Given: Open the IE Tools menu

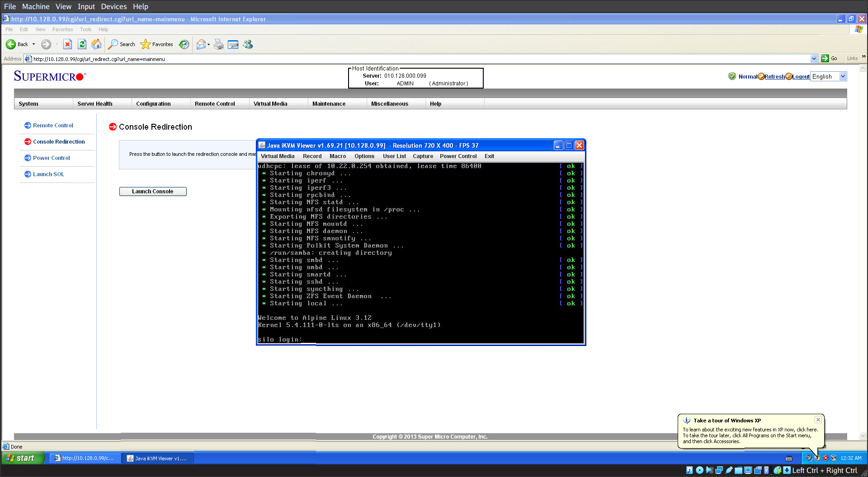Looking at the screenshot, I should coord(86,29).
